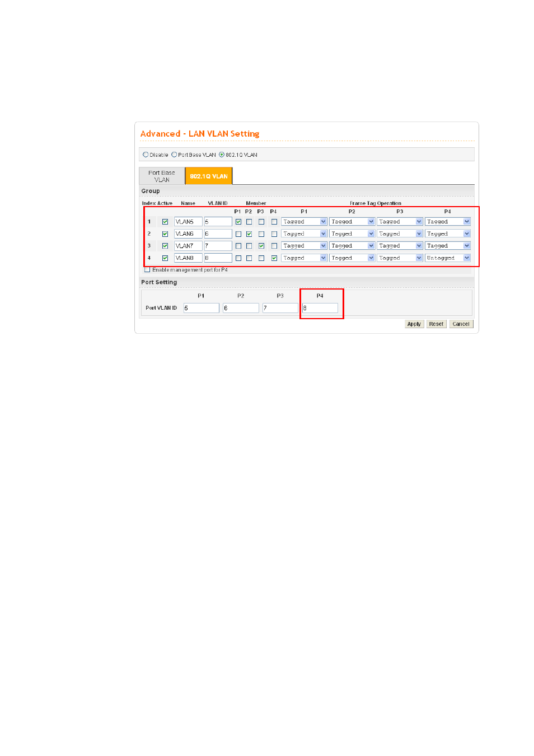
Task: Edit Port VLAN ID field for P4
Action: (x=320, y=308)
